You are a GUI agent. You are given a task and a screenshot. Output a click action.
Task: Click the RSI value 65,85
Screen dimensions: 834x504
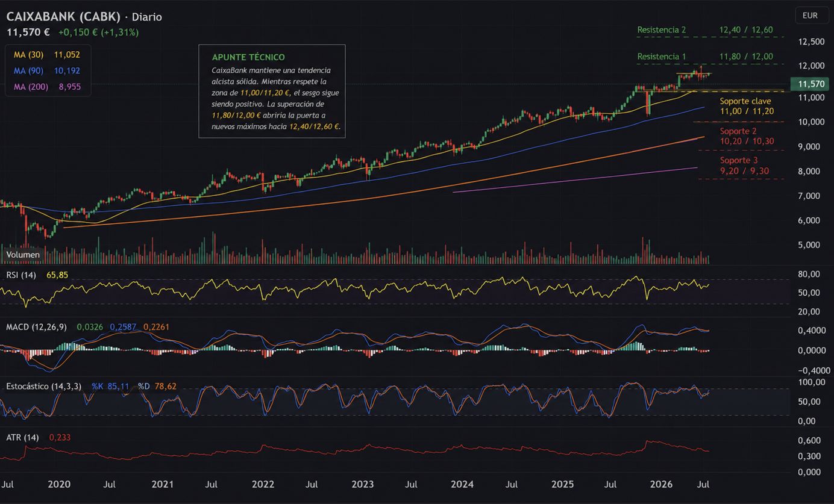(x=57, y=275)
